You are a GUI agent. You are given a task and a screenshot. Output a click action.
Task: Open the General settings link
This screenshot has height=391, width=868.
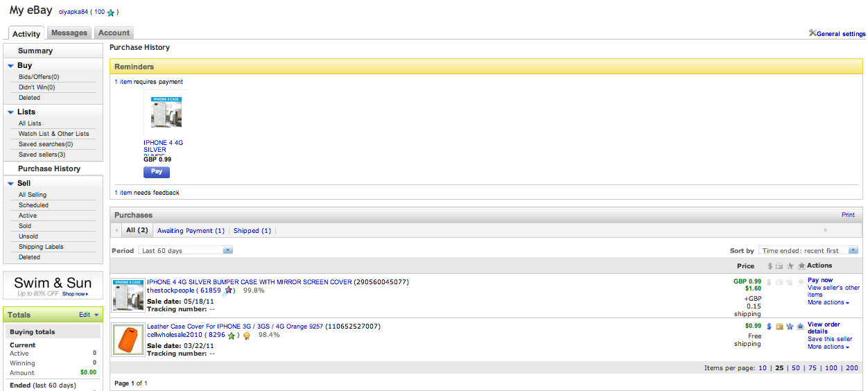pos(841,33)
